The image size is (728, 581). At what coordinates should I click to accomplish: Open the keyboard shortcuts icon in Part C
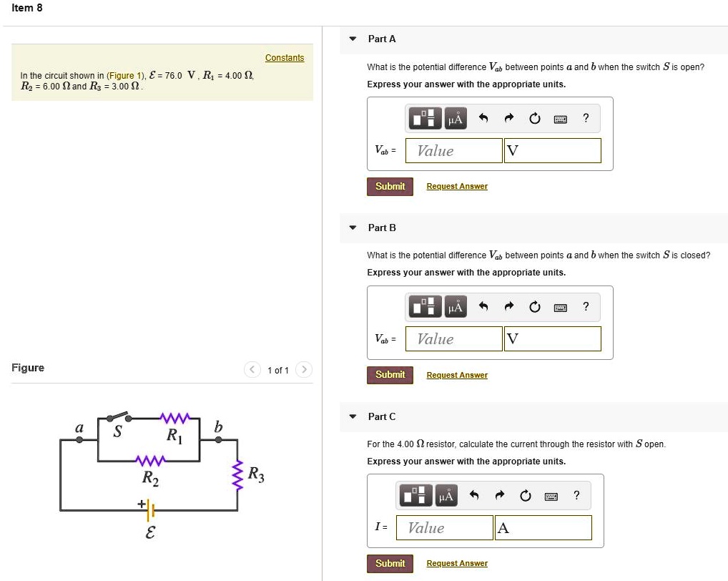tap(551, 496)
